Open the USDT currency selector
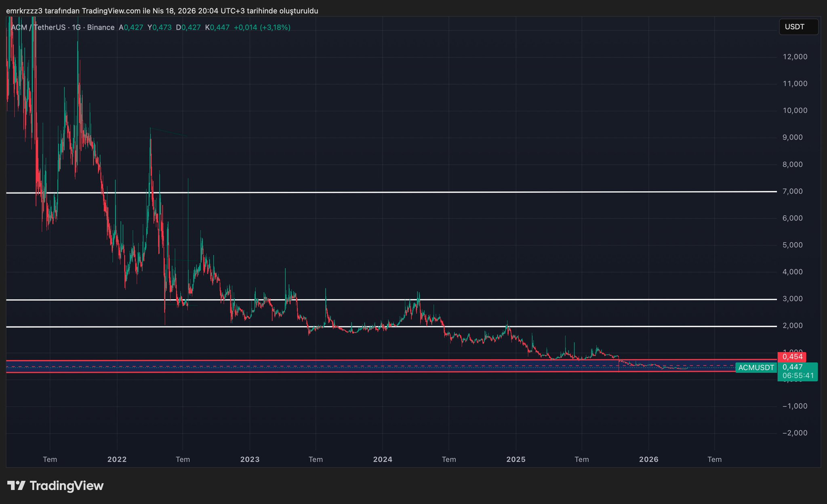This screenshot has height=504, width=827. coord(798,27)
